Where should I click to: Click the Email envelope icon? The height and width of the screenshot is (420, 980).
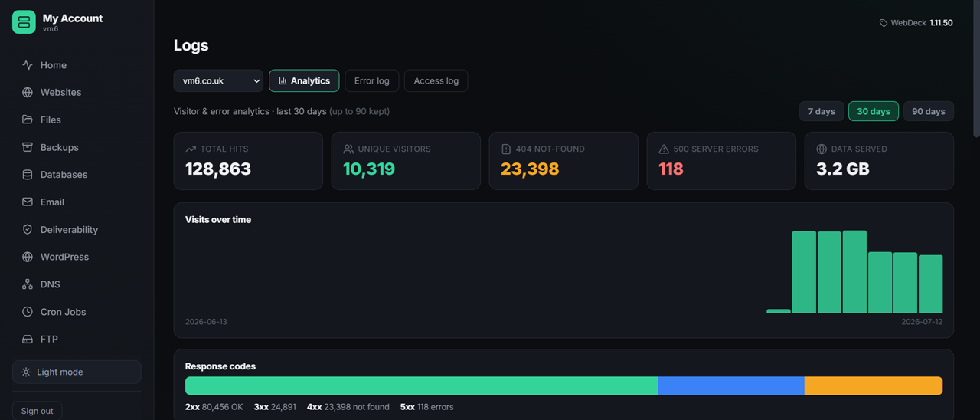(28, 202)
